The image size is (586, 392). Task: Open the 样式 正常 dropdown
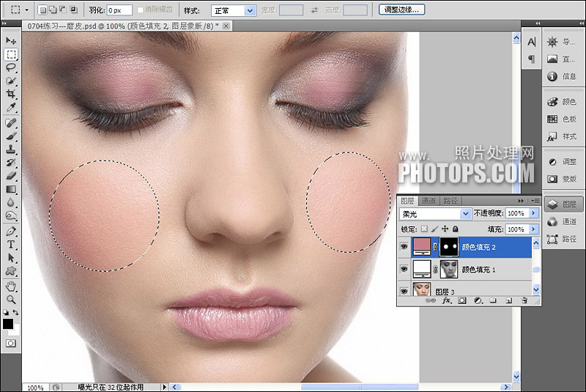(x=234, y=10)
